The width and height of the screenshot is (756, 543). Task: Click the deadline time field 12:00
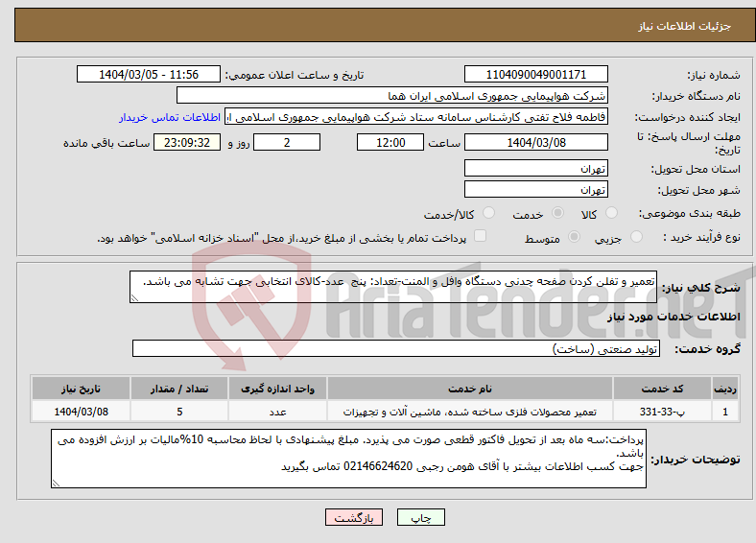pos(390,142)
